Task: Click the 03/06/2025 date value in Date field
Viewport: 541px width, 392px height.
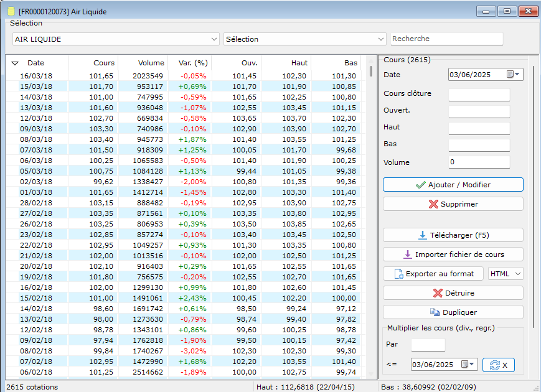Action: (x=470, y=75)
